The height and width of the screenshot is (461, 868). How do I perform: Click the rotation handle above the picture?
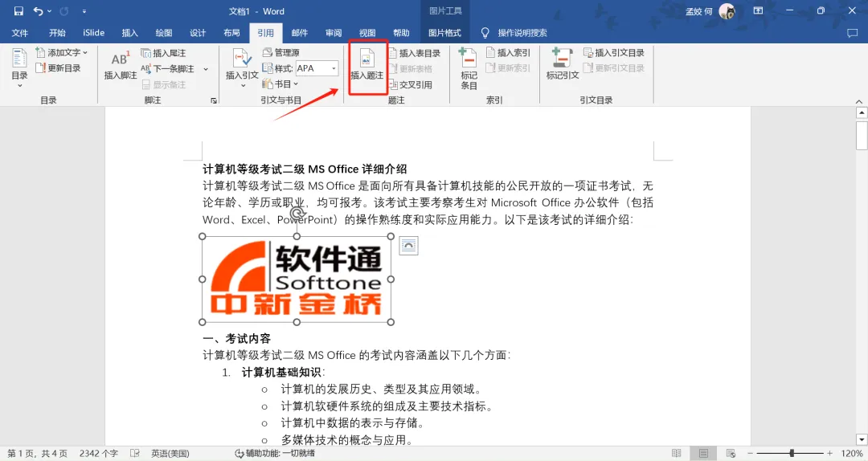coord(297,214)
